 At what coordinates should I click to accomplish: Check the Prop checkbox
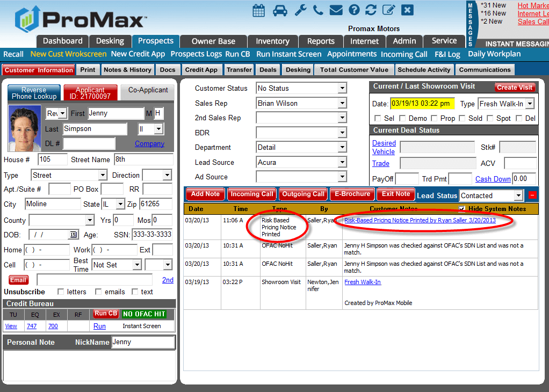[x=434, y=118]
